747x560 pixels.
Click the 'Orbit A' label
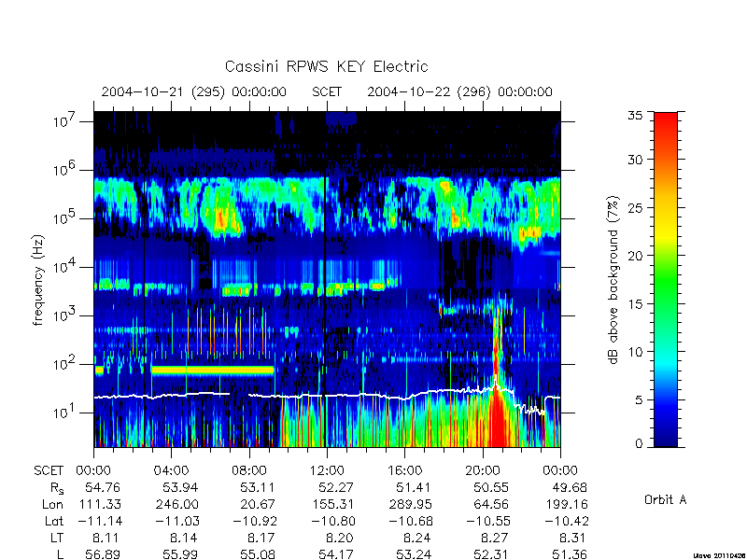point(665,499)
